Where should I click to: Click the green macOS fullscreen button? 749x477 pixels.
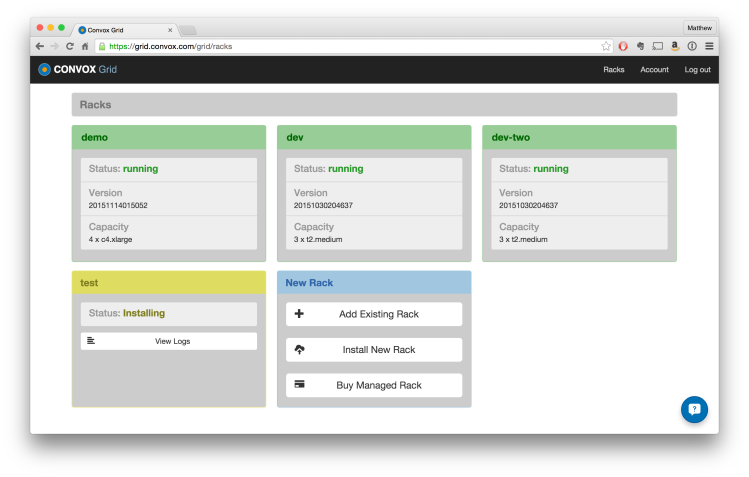(x=61, y=28)
